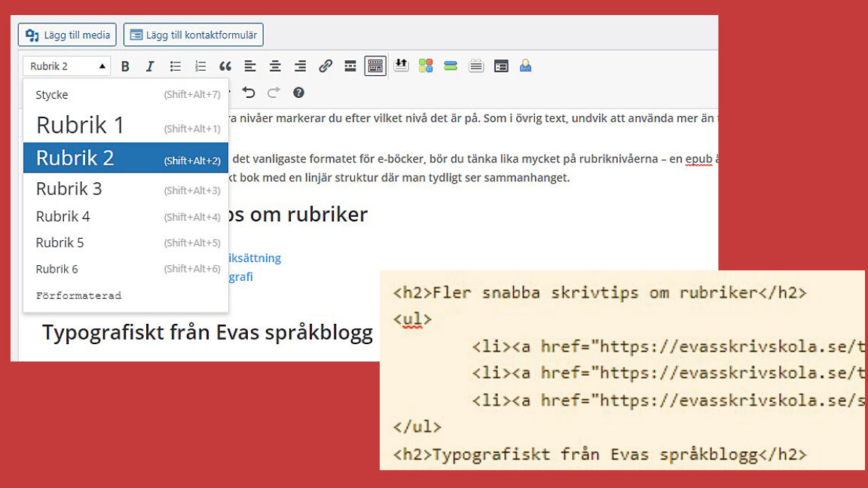Click code line '<h2>Typografiskt från Evas språkblogg</h2>'

pos(600,454)
